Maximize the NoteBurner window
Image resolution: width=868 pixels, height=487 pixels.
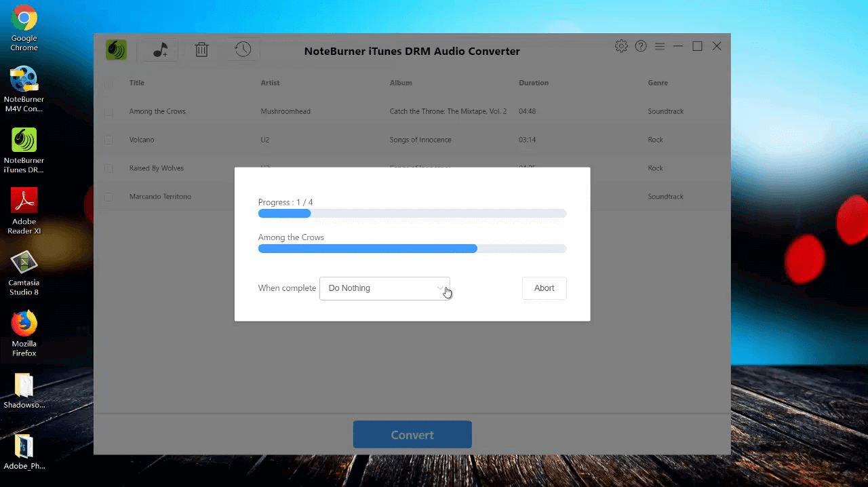click(697, 46)
